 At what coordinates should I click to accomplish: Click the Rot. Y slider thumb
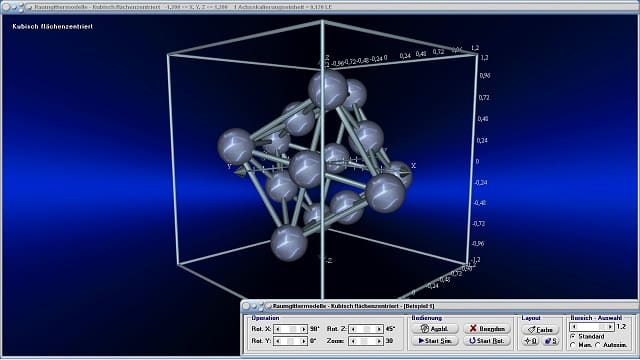pos(290,341)
